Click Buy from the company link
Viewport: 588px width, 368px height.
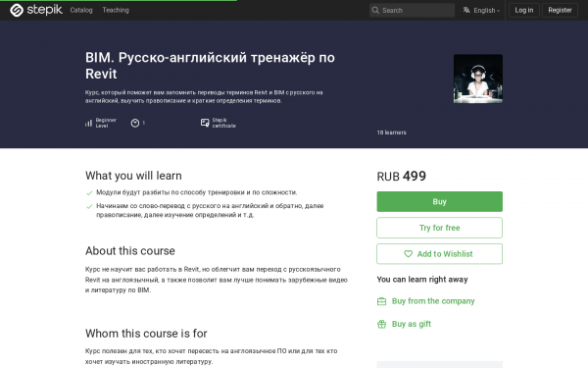433,301
